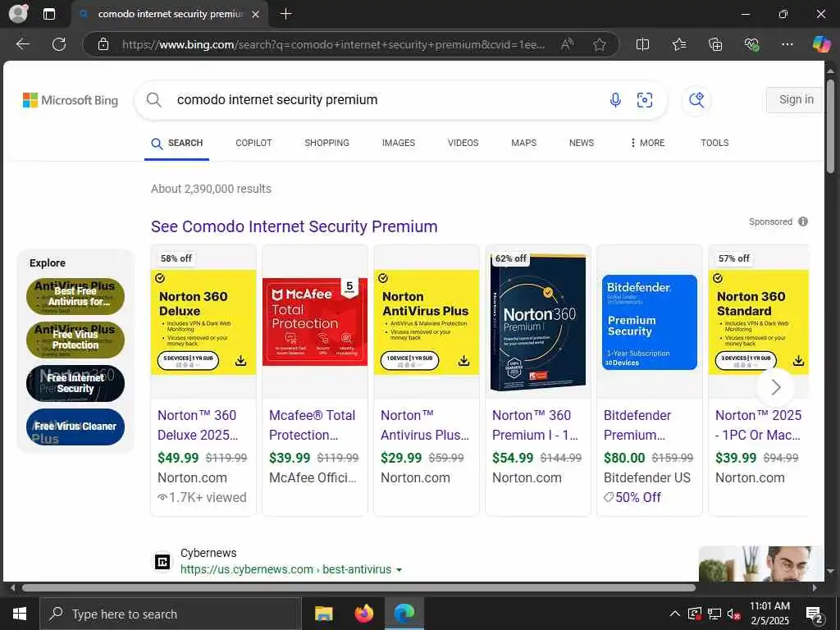Switch to the VIDEOS tab
The width and height of the screenshot is (840, 630).
pos(463,143)
